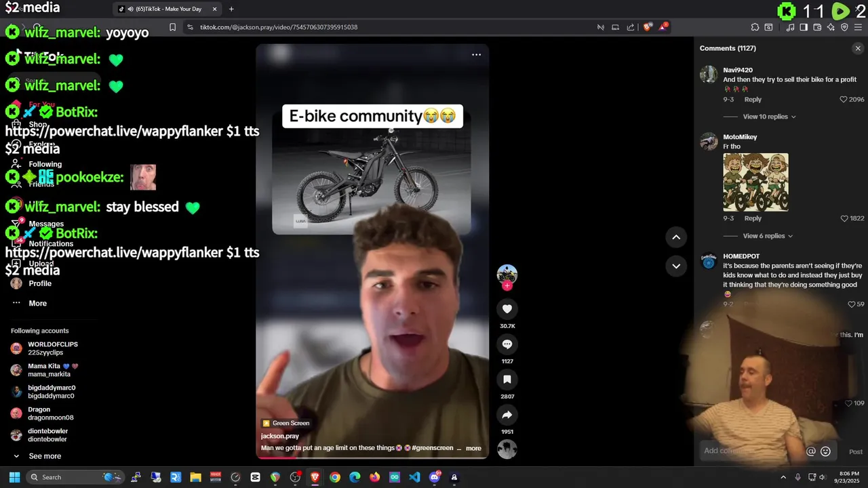Expand the caption with 'more'
Image resolution: width=868 pixels, height=488 pixels.
(473, 448)
